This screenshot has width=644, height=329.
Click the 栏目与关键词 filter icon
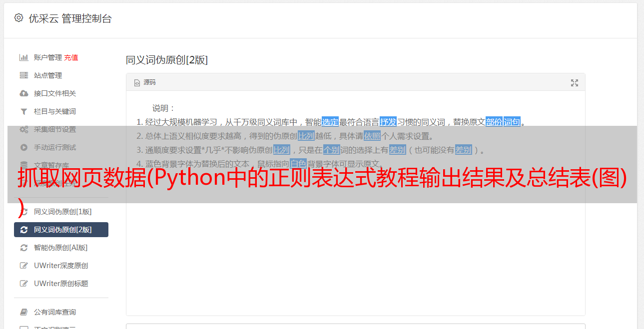tap(23, 111)
